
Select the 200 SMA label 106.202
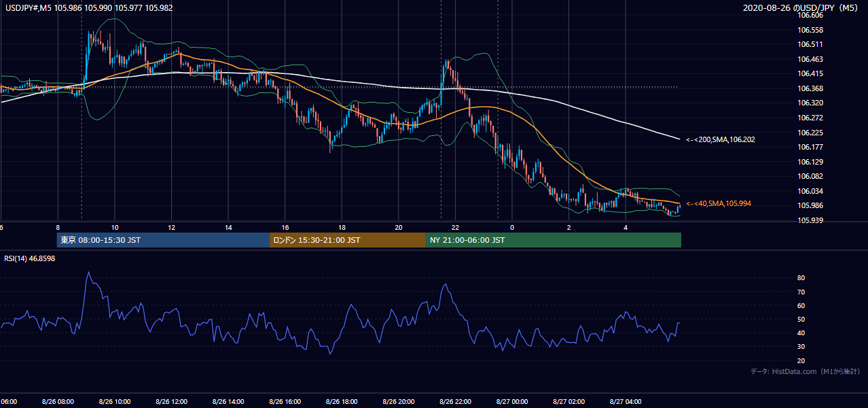pos(721,139)
